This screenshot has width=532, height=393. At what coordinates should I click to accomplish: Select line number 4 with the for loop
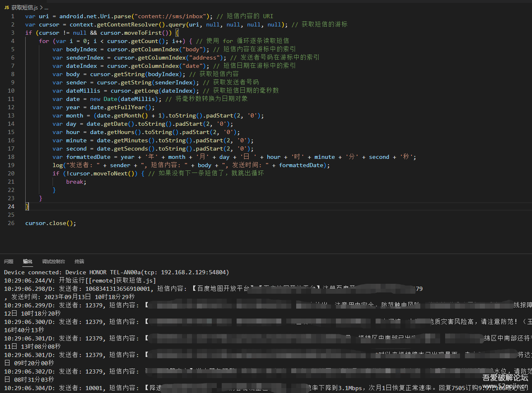click(12, 41)
